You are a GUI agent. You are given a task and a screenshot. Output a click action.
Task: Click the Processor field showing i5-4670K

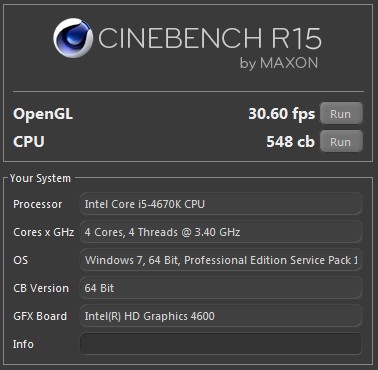coord(221,204)
